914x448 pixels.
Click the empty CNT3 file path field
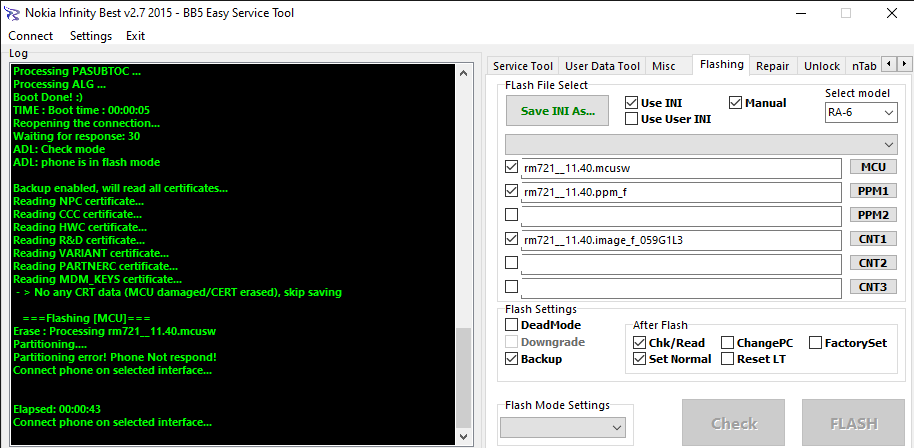[681, 288]
